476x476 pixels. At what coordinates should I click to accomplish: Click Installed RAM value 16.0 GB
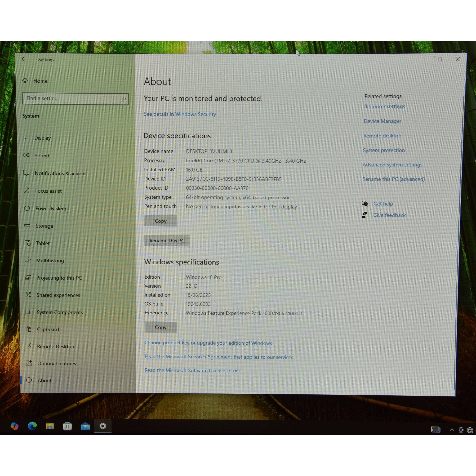coord(194,170)
